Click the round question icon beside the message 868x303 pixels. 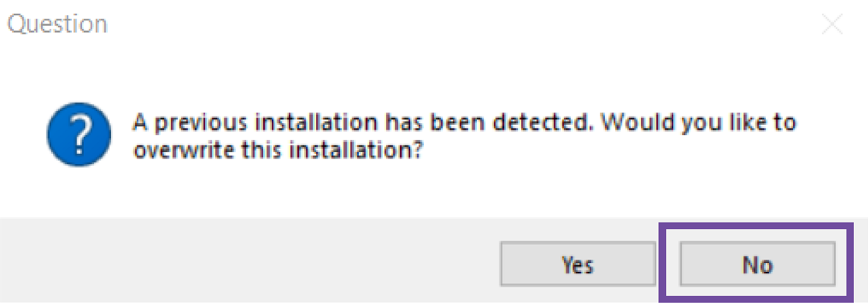pos(79,135)
